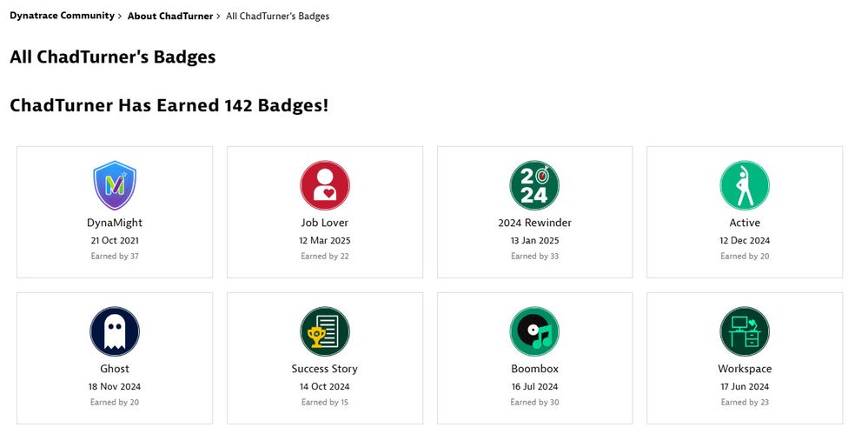The height and width of the screenshot is (434, 868).
Task: Open the Success Story trophy badge icon
Action: (325, 331)
